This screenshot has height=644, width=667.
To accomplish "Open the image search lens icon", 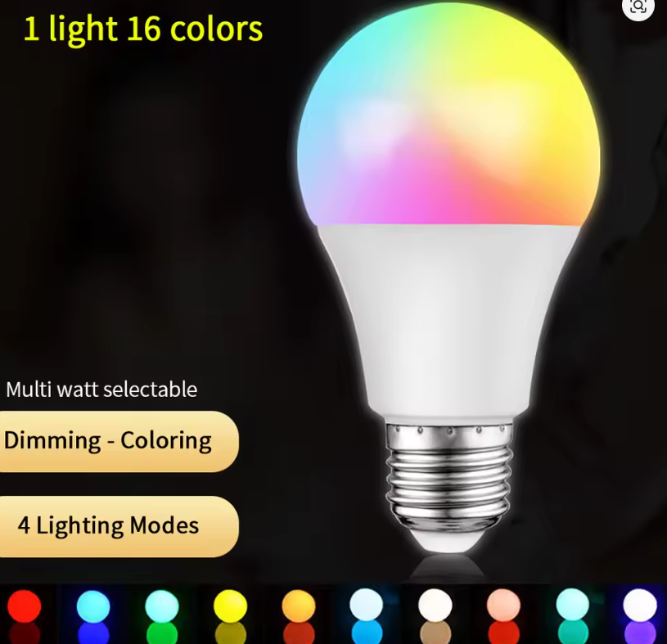I will (638, 7).
